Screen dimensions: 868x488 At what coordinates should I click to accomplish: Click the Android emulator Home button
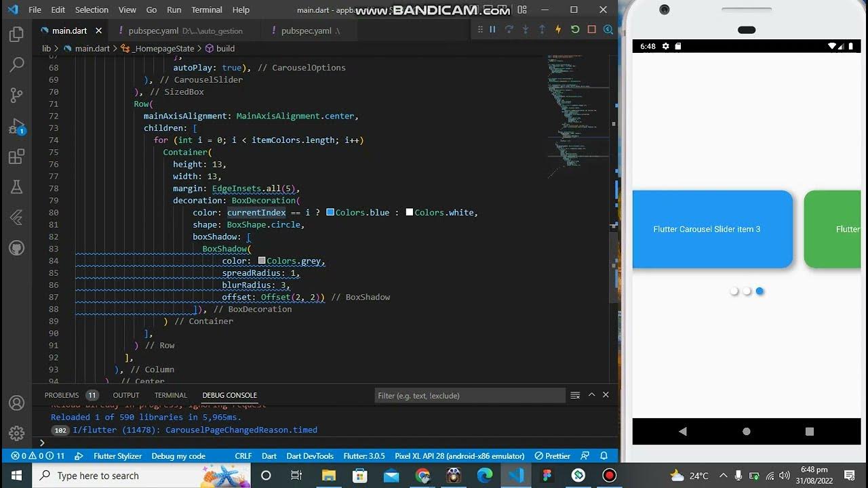[x=747, y=431]
